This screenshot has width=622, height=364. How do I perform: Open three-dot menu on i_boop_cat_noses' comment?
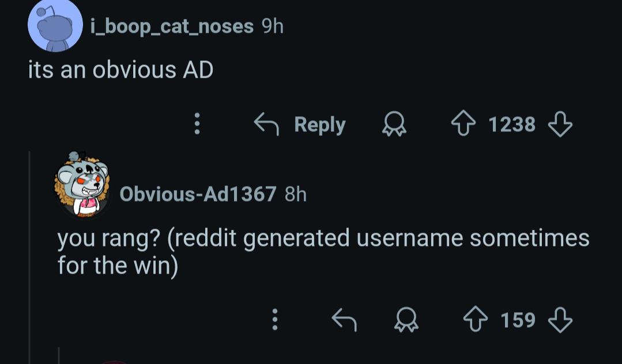click(x=197, y=124)
